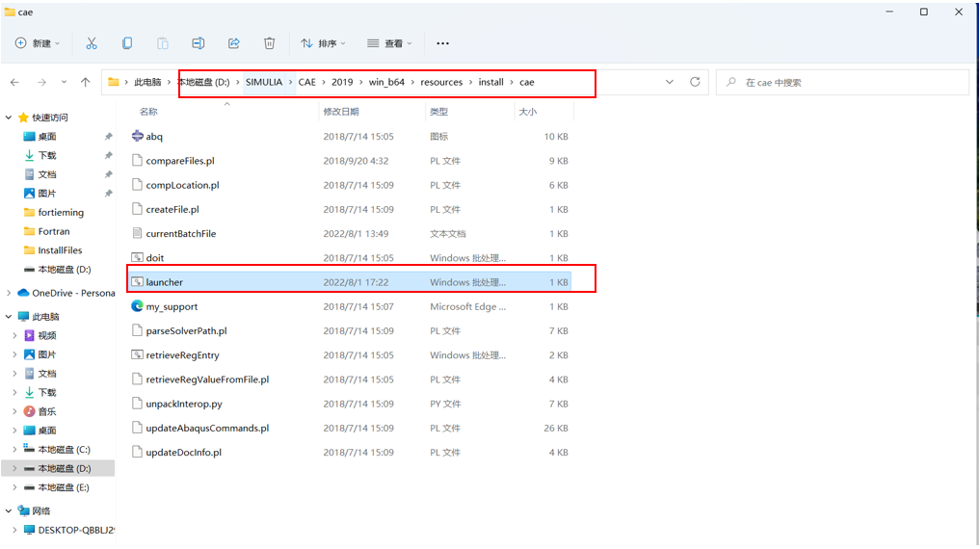
Task: Expand Music (音乐) under This PC
Action: [14, 411]
